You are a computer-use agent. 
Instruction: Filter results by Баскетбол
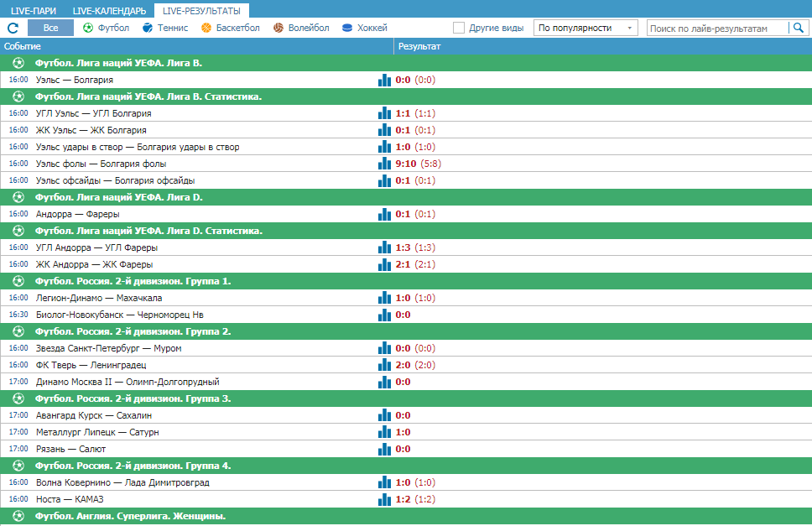click(x=231, y=28)
